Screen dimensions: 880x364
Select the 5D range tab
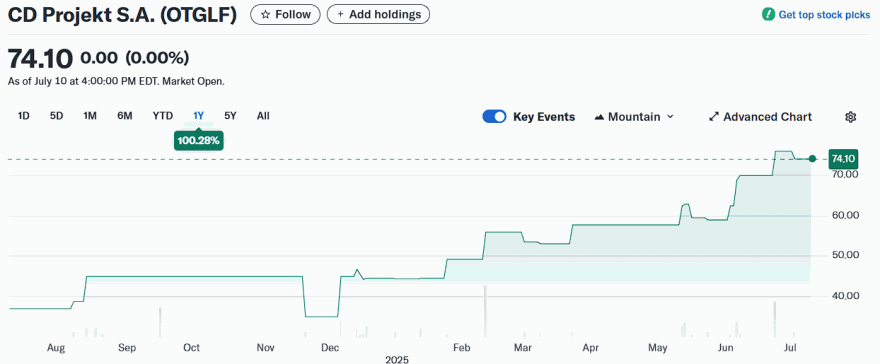coord(57,116)
